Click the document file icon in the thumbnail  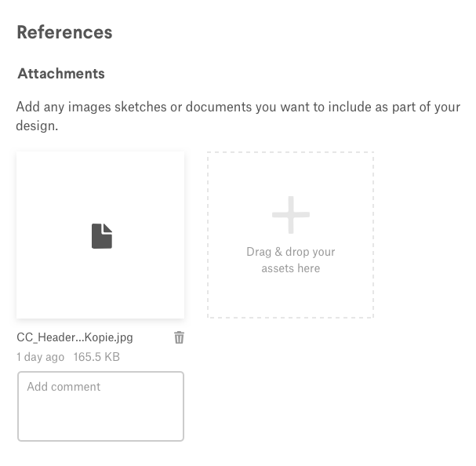coord(102,236)
